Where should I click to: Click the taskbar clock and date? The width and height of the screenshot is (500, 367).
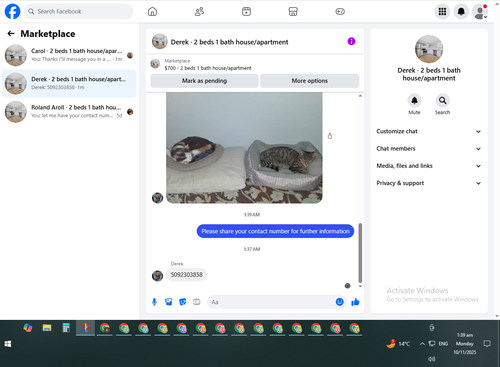465,344
